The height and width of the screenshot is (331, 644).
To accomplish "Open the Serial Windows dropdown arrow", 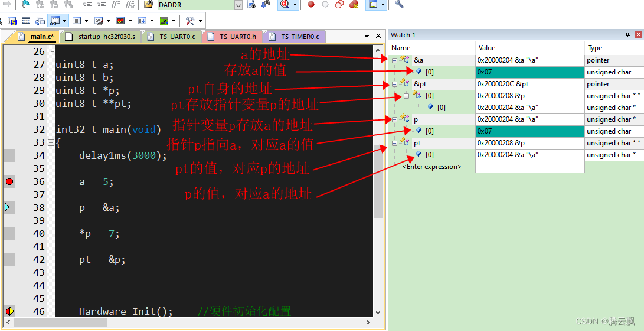I will [108, 21].
